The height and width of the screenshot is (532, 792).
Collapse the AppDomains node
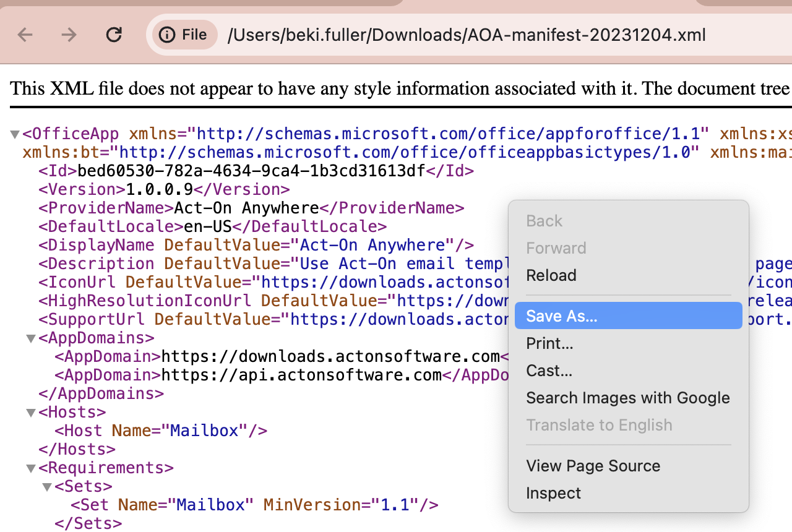tap(30, 338)
